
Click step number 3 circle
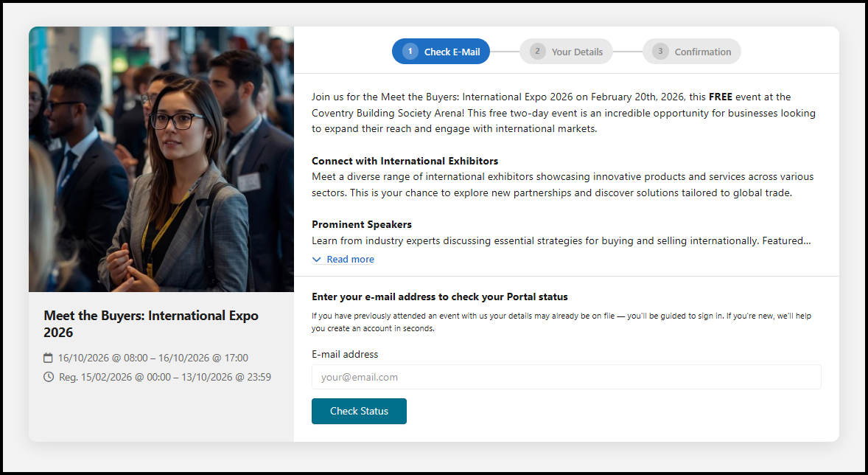coord(660,52)
